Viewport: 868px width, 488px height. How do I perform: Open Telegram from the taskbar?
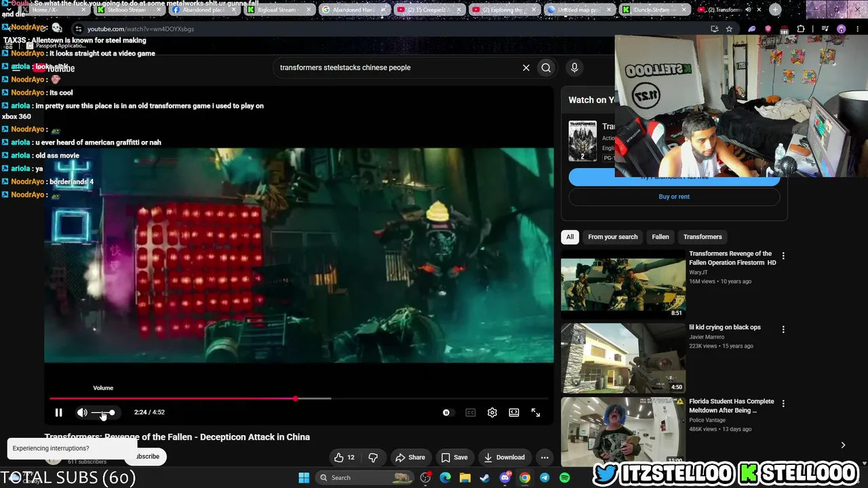pos(545,478)
